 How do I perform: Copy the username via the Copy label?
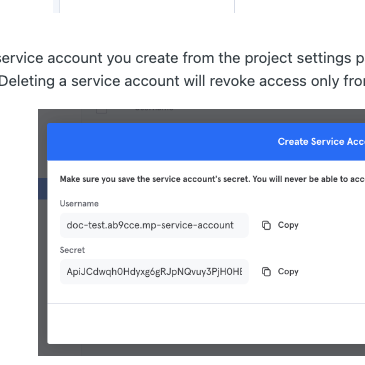pyautogui.click(x=288, y=225)
